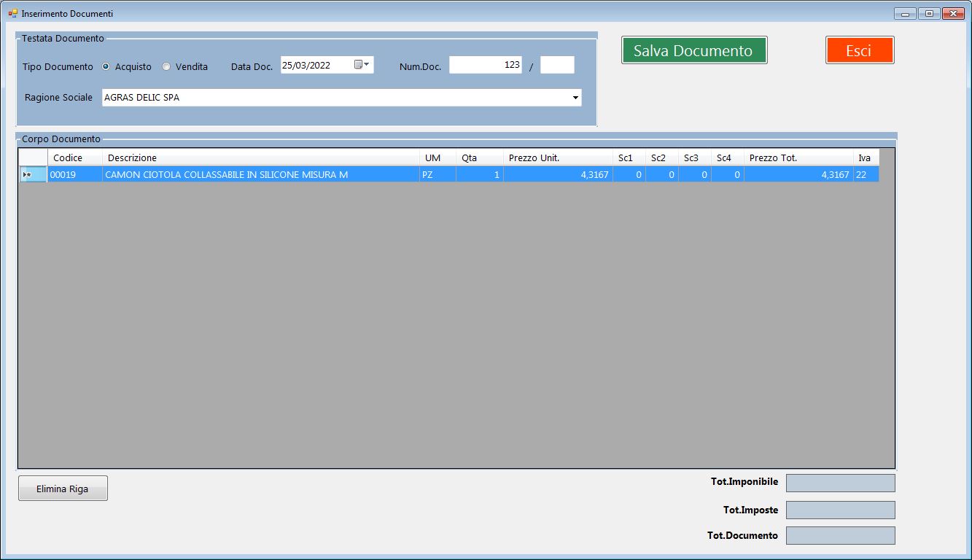Open the Data Doc. calendar picker
The height and width of the screenshot is (560, 972).
pos(362,65)
